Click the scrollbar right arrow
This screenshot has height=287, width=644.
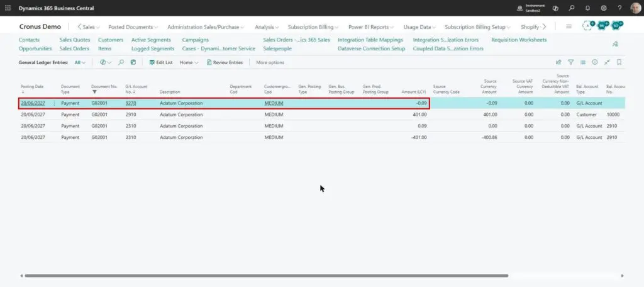point(622,276)
